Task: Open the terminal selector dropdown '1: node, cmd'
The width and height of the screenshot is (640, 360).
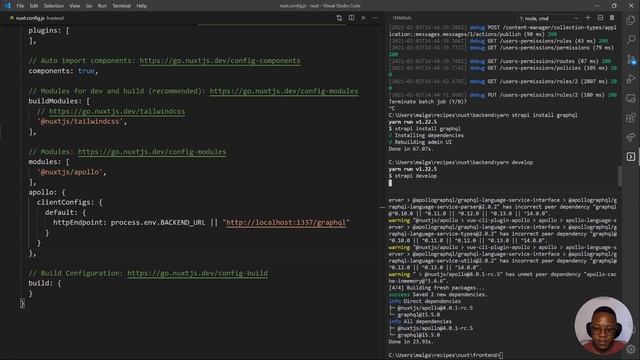Action: [549, 18]
